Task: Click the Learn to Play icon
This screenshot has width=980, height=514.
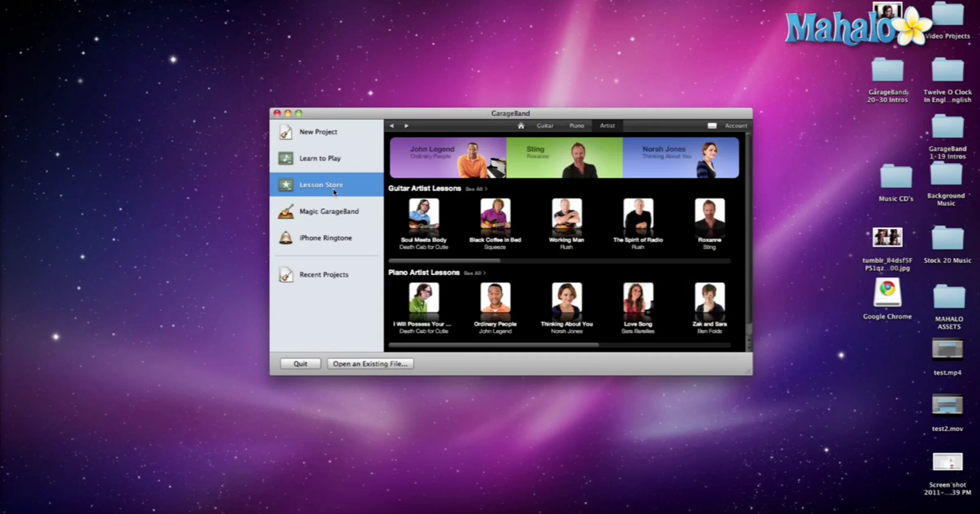Action: pyautogui.click(x=285, y=158)
